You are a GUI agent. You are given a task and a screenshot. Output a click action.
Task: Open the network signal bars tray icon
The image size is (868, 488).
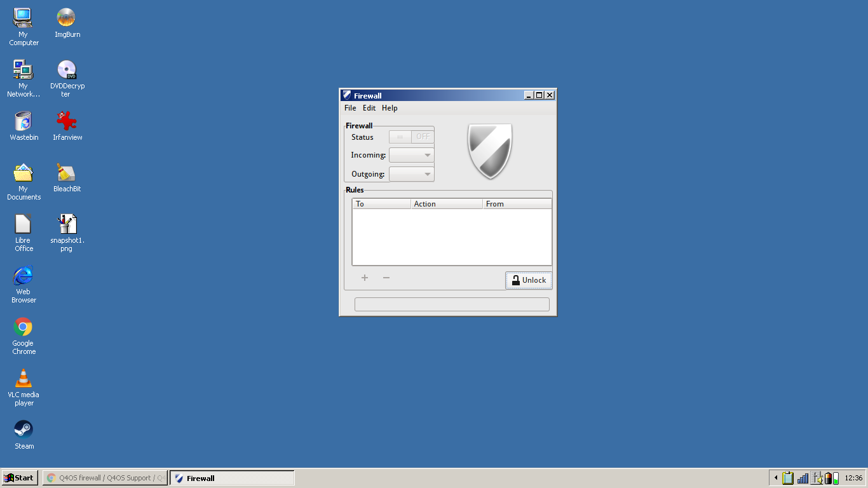(x=803, y=478)
